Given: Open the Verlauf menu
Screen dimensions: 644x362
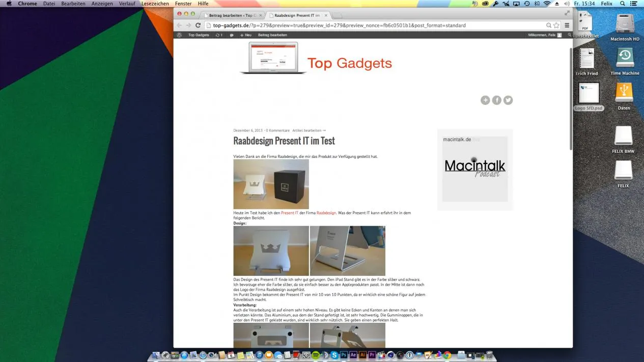Looking at the screenshot, I should 127,4.
